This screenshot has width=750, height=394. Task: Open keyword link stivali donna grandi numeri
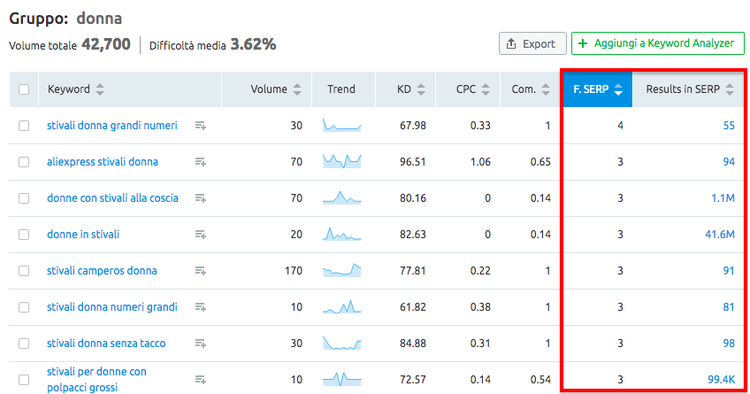pos(112,126)
